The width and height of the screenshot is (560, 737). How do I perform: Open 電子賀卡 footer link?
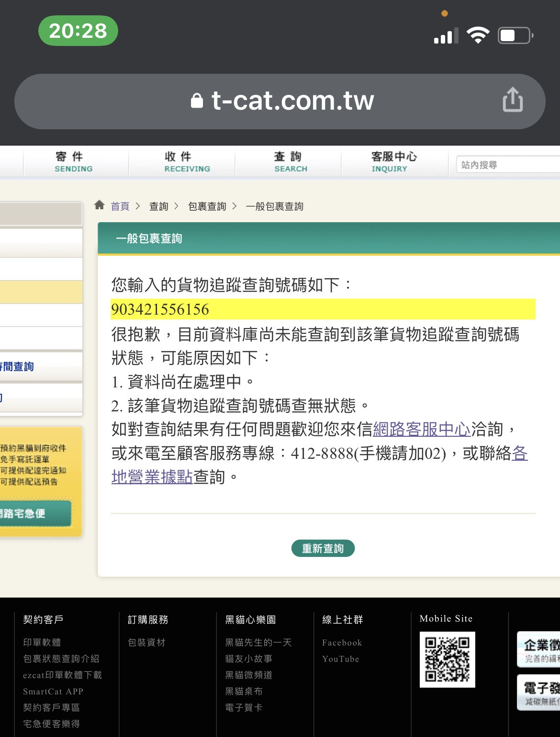(x=244, y=707)
